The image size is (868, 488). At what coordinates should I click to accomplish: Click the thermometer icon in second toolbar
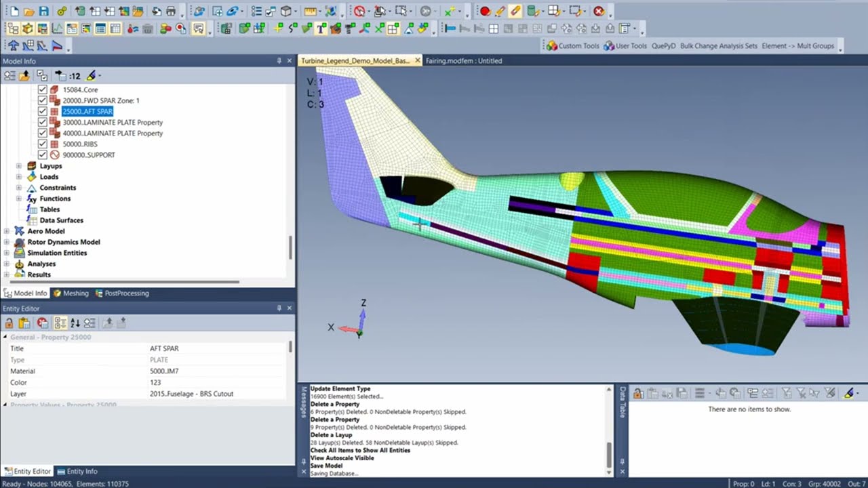point(132,28)
